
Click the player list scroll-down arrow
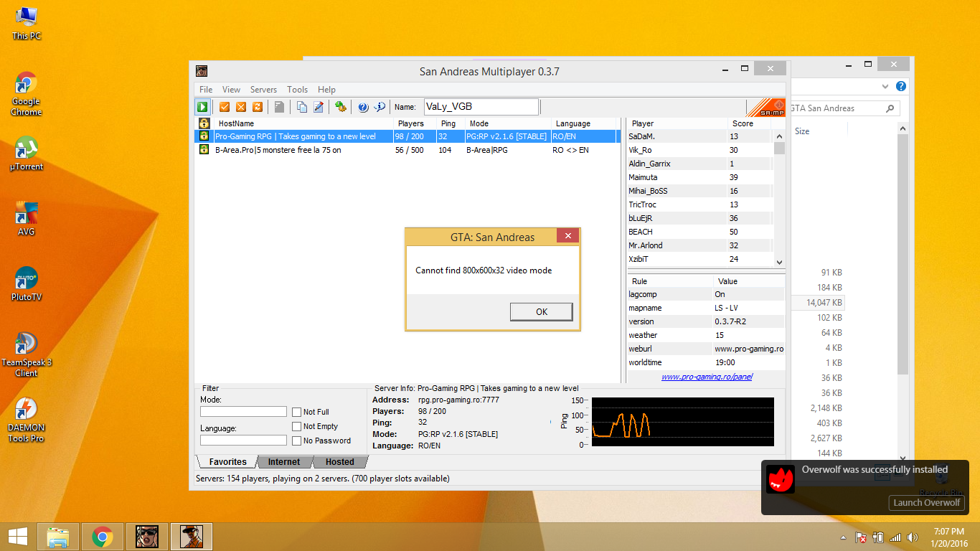[779, 263]
